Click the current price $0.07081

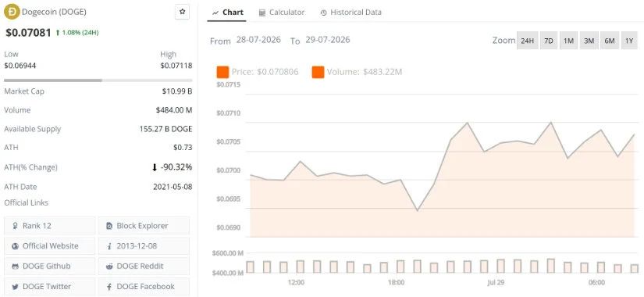click(x=28, y=33)
